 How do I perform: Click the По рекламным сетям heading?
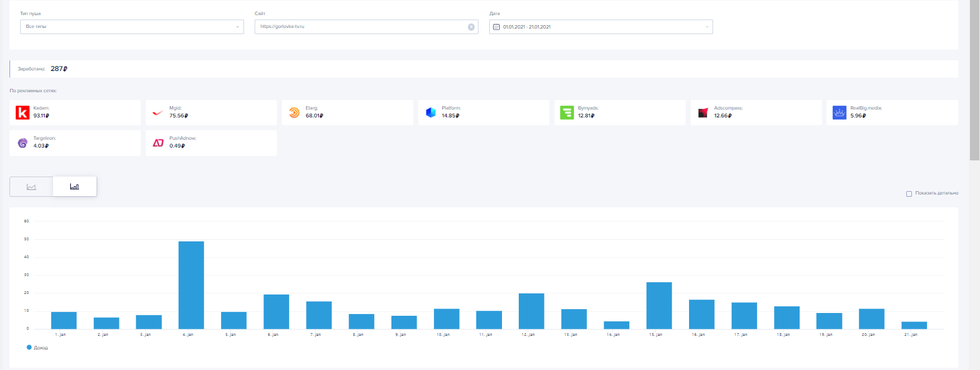click(33, 91)
